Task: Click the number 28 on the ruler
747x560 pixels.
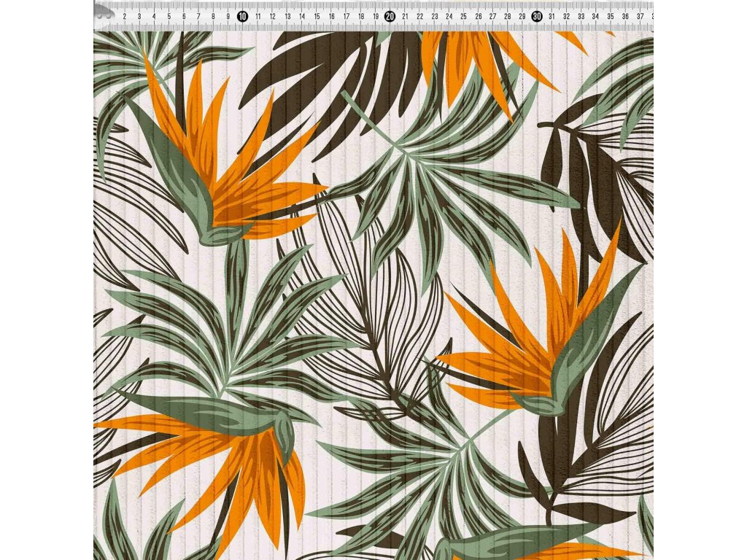Action: click(508, 17)
